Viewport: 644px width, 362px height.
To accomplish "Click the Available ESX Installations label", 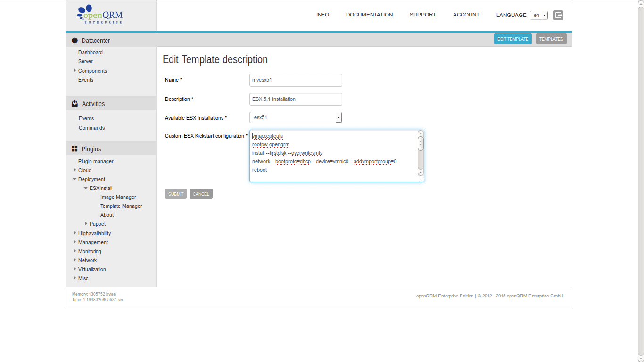I will click(196, 118).
